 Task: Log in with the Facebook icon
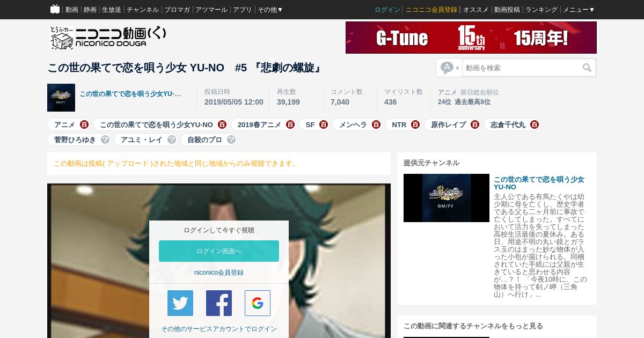coord(219,303)
